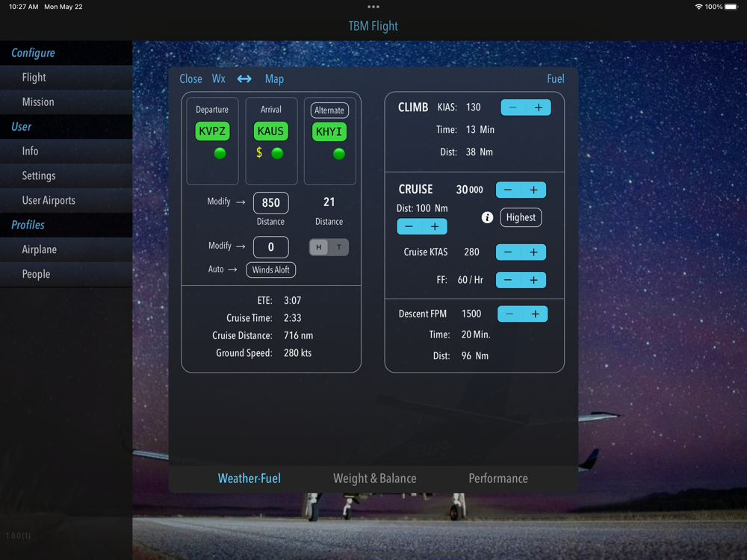Screen dimensions: 747x560
Task: Tap the Cruise Time value 2:33
Action: (x=293, y=318)
